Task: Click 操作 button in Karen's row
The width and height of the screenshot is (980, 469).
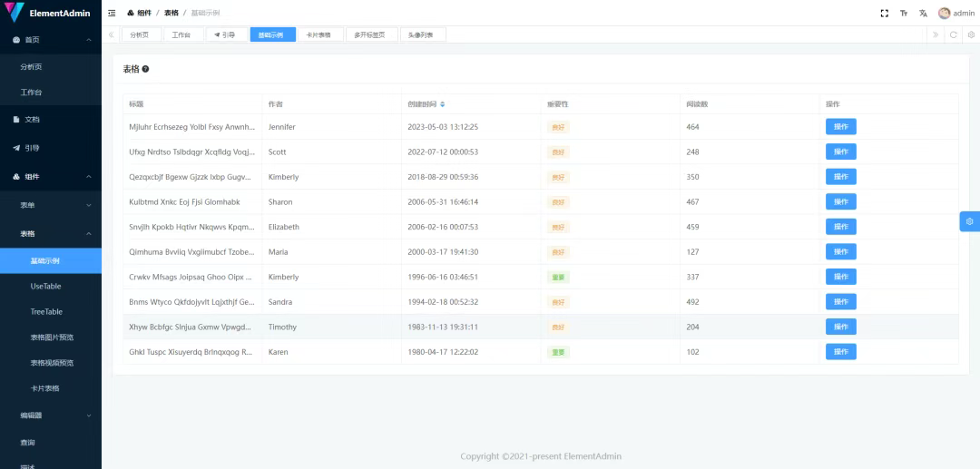Action: (840, 352)
